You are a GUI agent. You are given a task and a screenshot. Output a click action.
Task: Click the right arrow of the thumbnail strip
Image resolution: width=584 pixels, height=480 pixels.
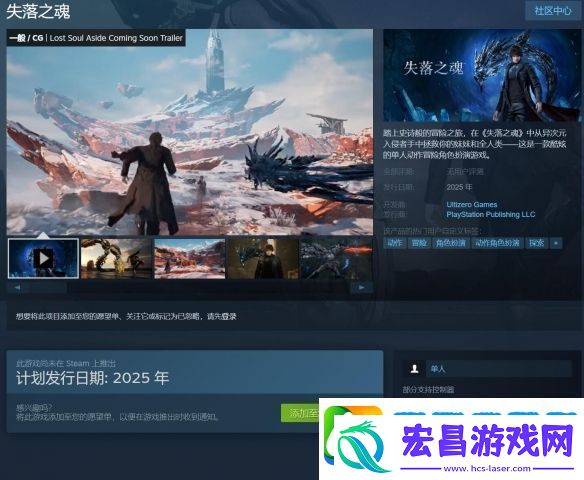(361, 287)
